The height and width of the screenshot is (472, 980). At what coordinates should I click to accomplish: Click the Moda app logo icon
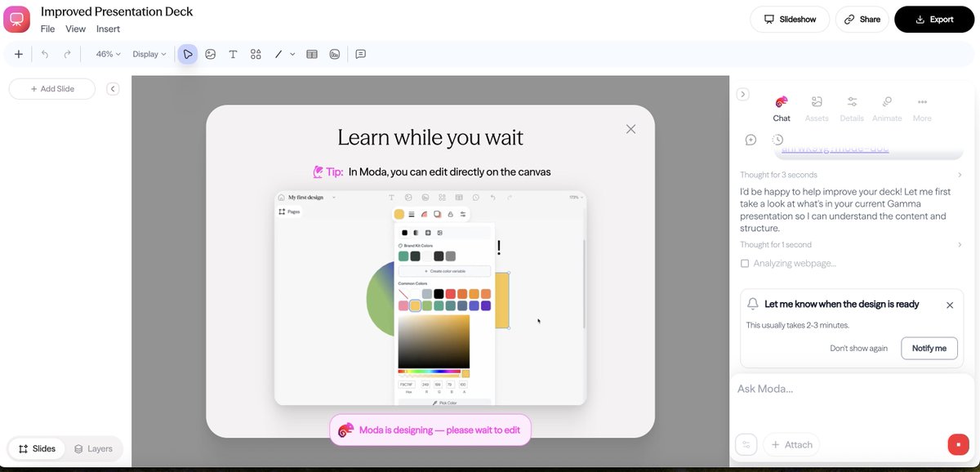click(x=16, y=19)
